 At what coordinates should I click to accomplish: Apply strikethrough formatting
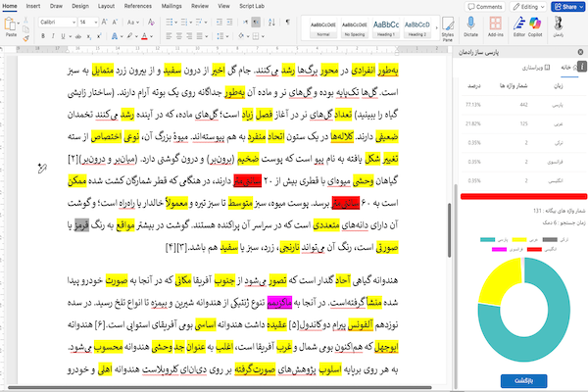(x=78, y=36)
